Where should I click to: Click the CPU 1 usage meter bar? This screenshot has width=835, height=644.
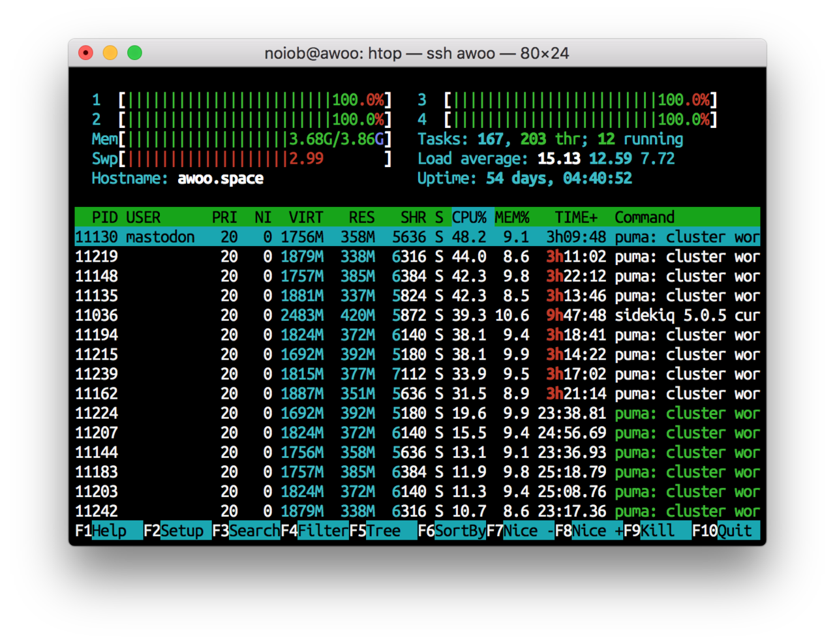coord(254,100)
